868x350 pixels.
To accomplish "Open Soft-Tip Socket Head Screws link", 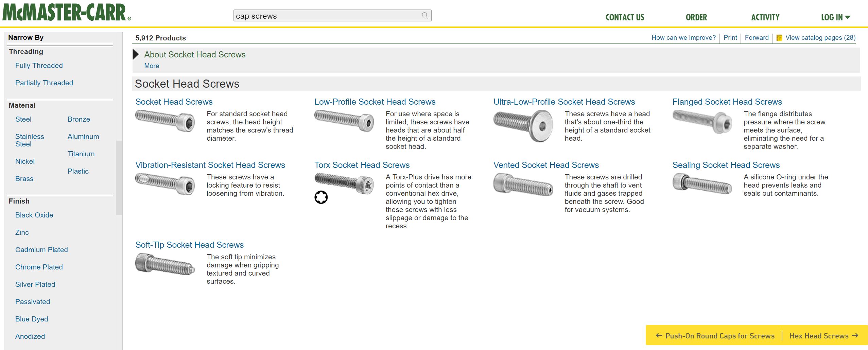I will [x=189, y=245].
